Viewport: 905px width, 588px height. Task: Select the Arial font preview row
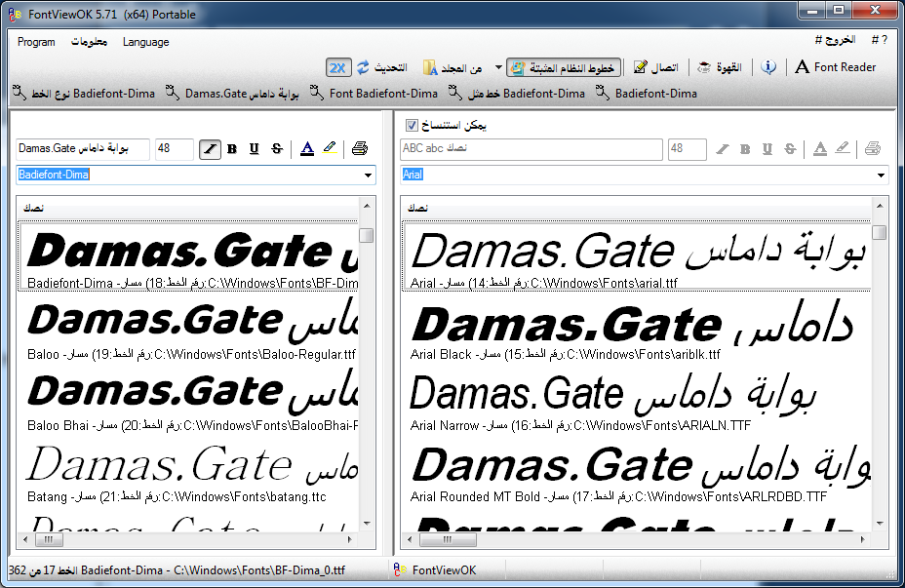point(637,256)
